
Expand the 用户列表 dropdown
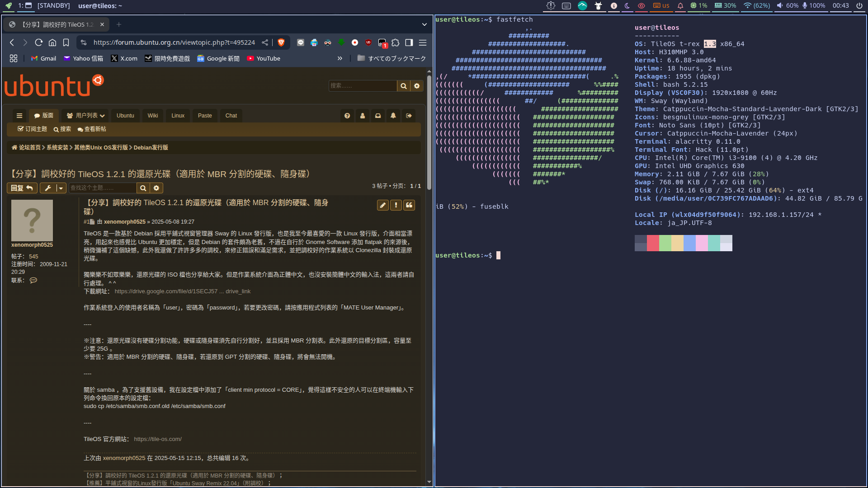pyautogui.click(x=86, y=116)
